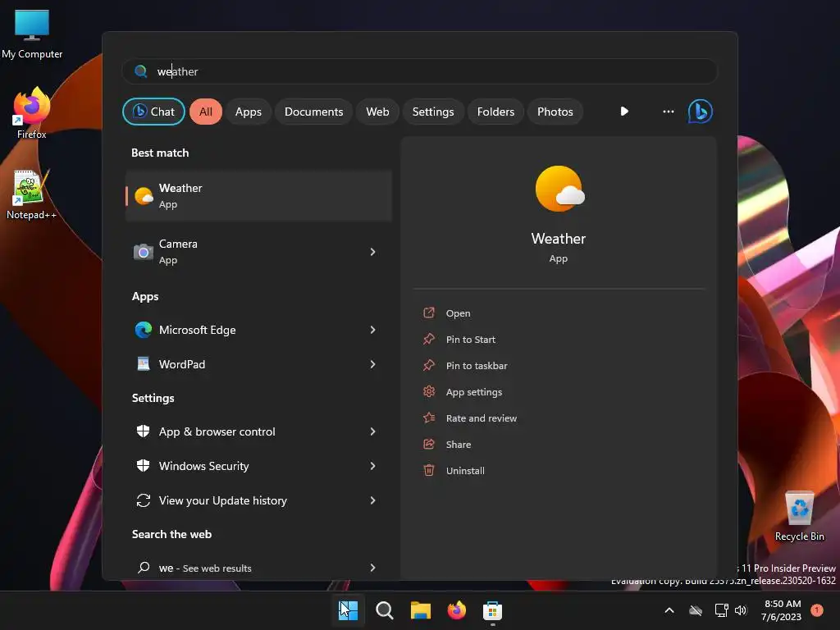Screen dimensions: 840x630
Task: Expand App & browser control chevron
Action: 373,431
